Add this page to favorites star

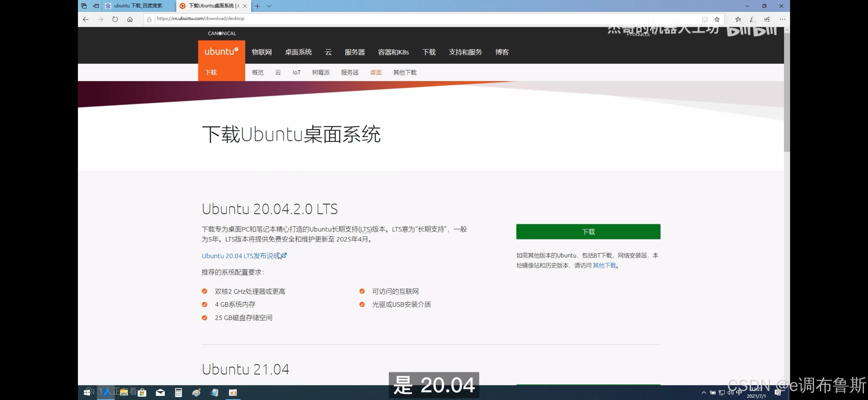717,19
